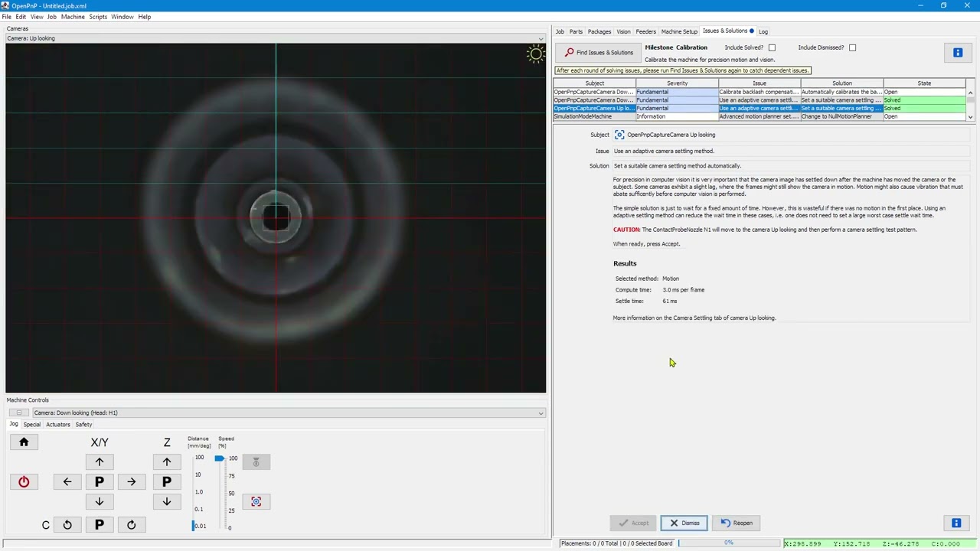Screen dimensions: 980x551
Task: Open the info button beside Include Dismissed
Action: [957, 53]
